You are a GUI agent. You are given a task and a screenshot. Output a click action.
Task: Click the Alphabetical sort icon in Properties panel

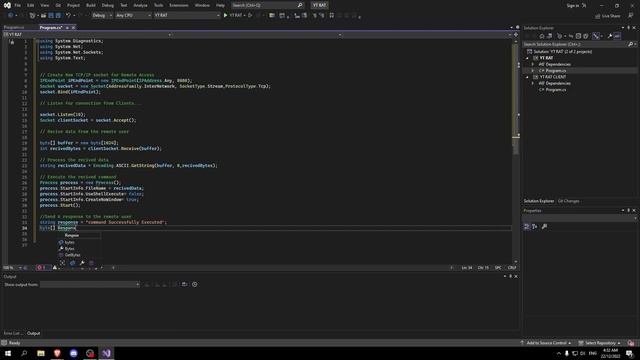(534, 227)
